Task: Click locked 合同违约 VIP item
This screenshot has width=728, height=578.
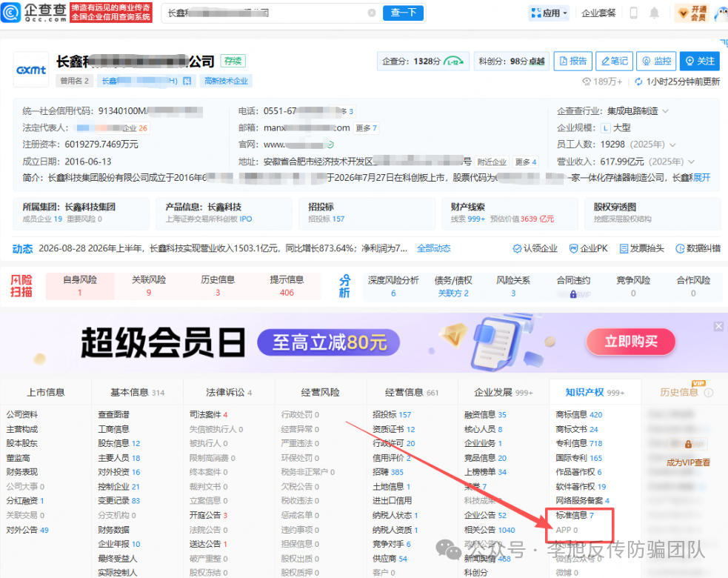Action: point(573,286)
